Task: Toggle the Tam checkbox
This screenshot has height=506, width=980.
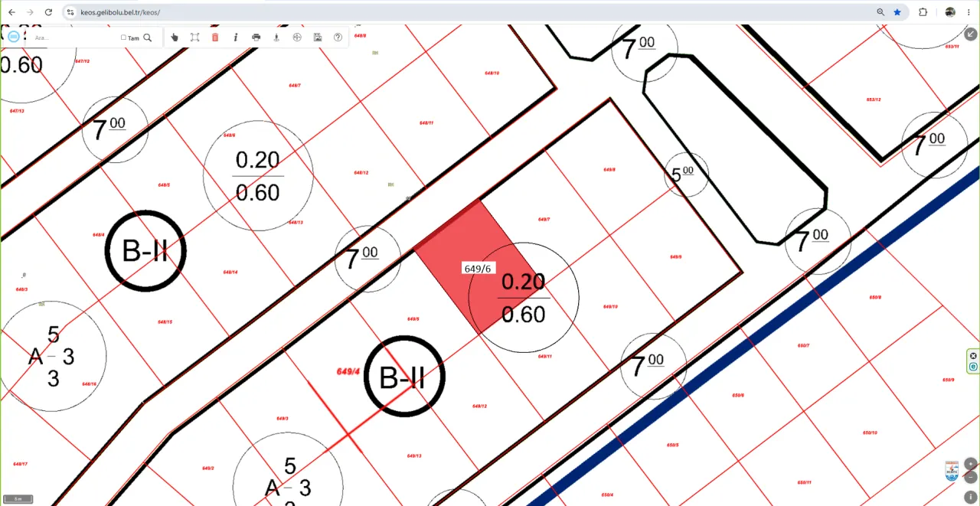Action: (123, 38)
